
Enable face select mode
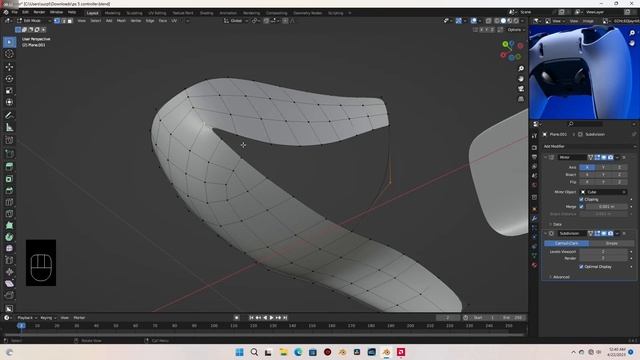(70, 21)
